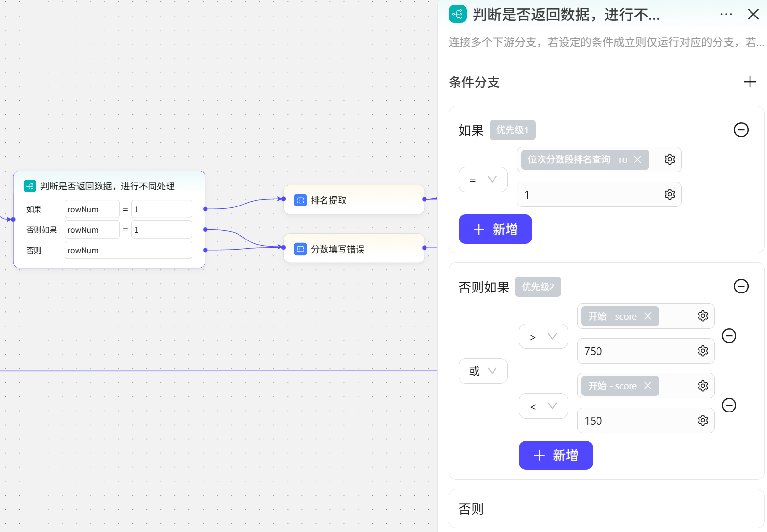The image size is (767, 532).
Task: Delete the score greater than 750 condition
Action: pos(729,336)
